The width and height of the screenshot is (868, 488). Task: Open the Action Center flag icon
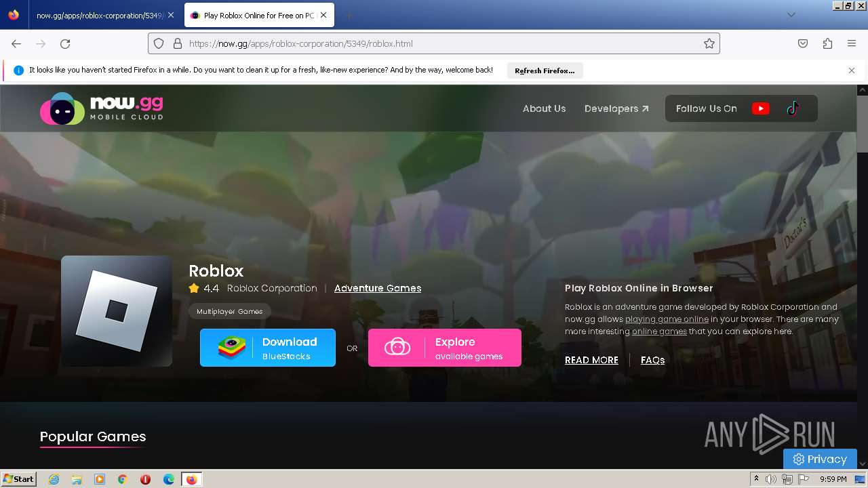tap(803, 479)
